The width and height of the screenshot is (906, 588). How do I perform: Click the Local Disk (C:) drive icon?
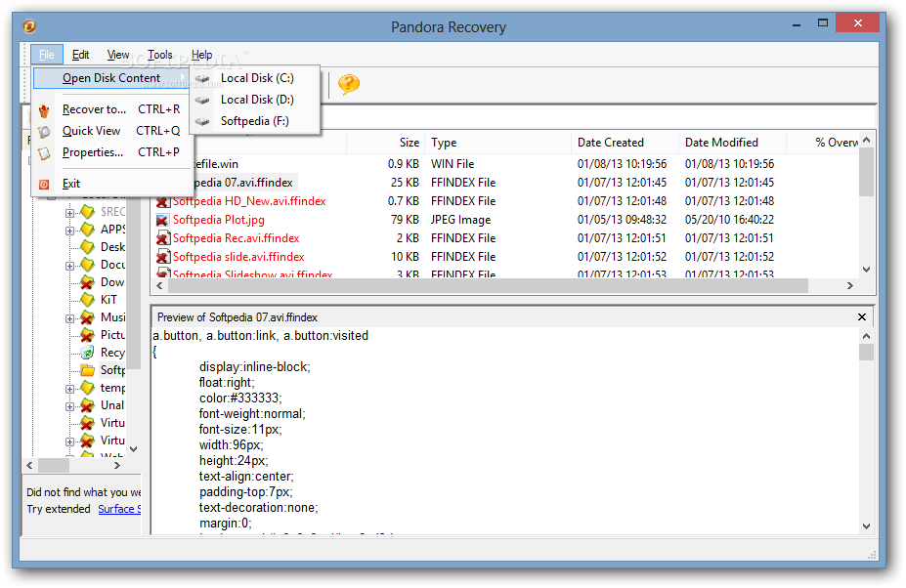tap(201, 78)
